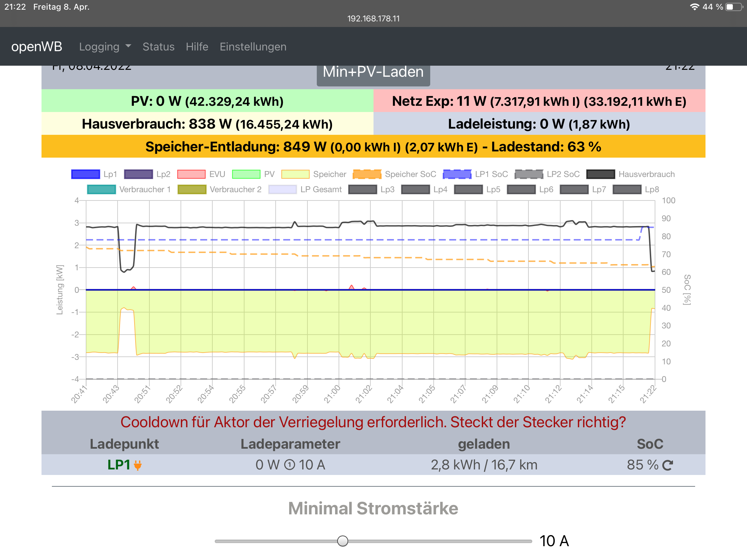The width and height of the screenshot is (747, 560).
Task: Toggle Verbraucher 1 legend item
Action: pos(101,189)
